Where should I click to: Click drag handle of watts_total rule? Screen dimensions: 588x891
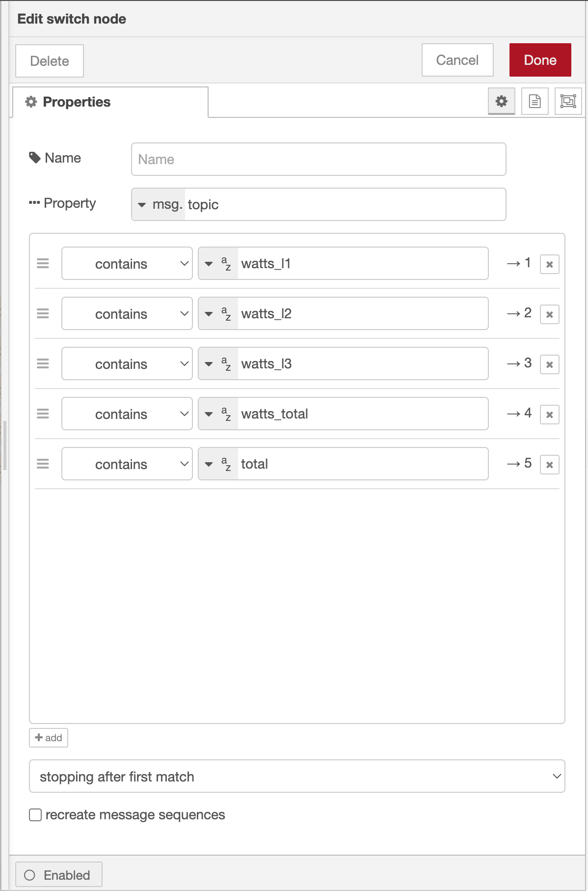pyautogui.click(x=43, y=414)
